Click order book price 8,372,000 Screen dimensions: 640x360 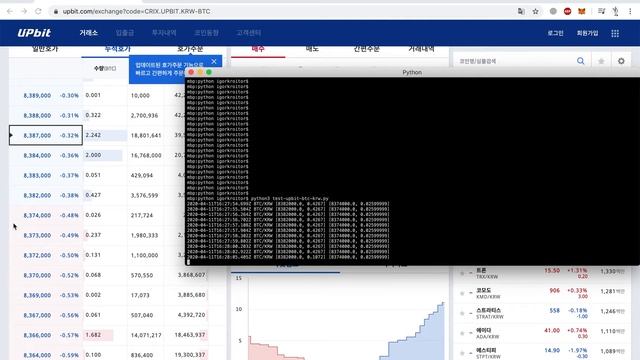pos(37,256)
